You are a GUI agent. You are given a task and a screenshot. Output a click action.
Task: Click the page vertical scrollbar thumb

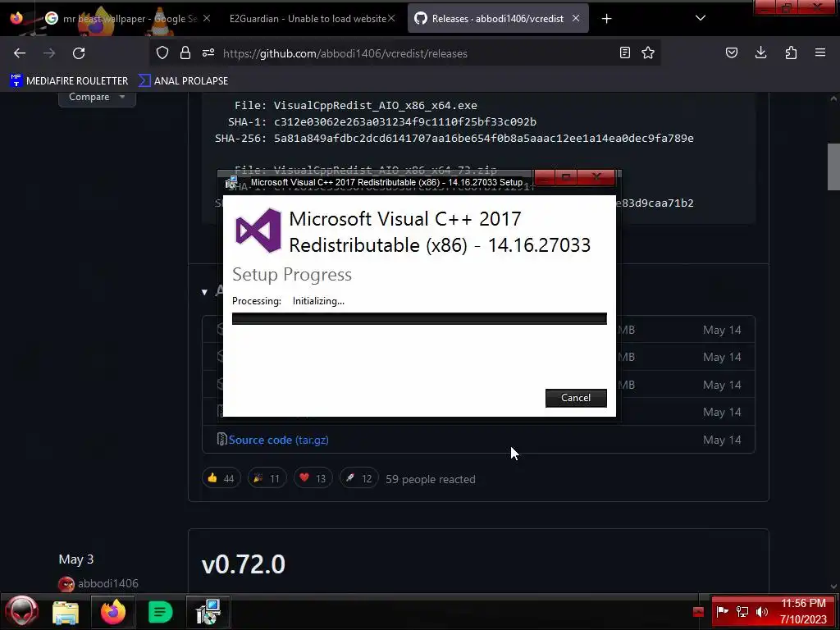pyautogui.click(x=833, y=167)
